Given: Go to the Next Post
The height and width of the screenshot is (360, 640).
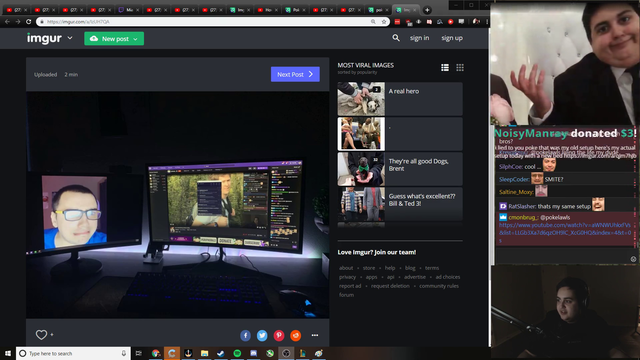Looking at the screenshot, I should click(x=295, y=74).
